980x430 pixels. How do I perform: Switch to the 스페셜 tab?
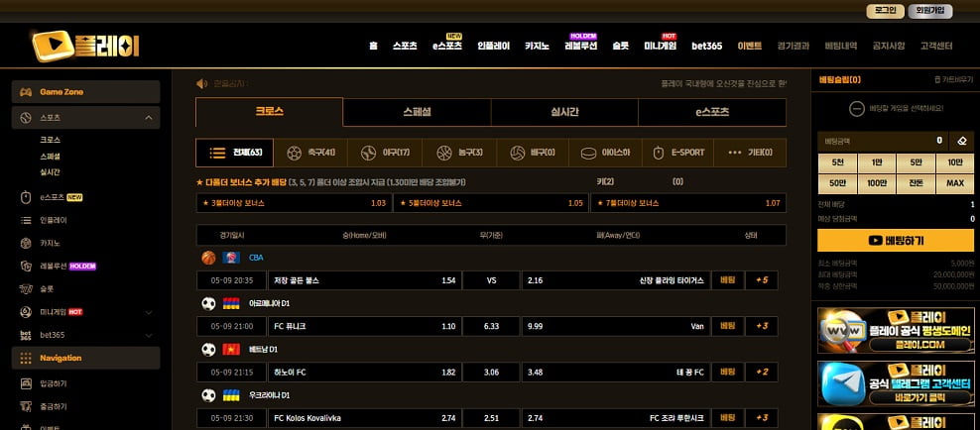417,112
